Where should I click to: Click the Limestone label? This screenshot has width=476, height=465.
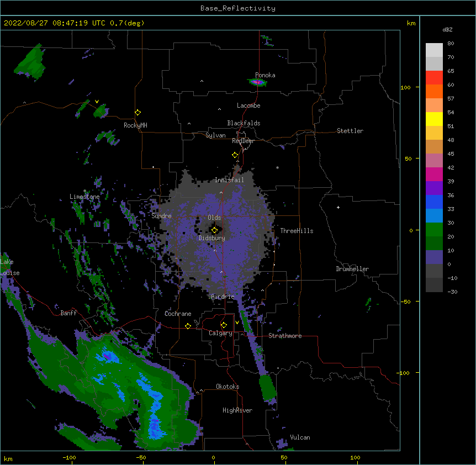tap(84, 197)
